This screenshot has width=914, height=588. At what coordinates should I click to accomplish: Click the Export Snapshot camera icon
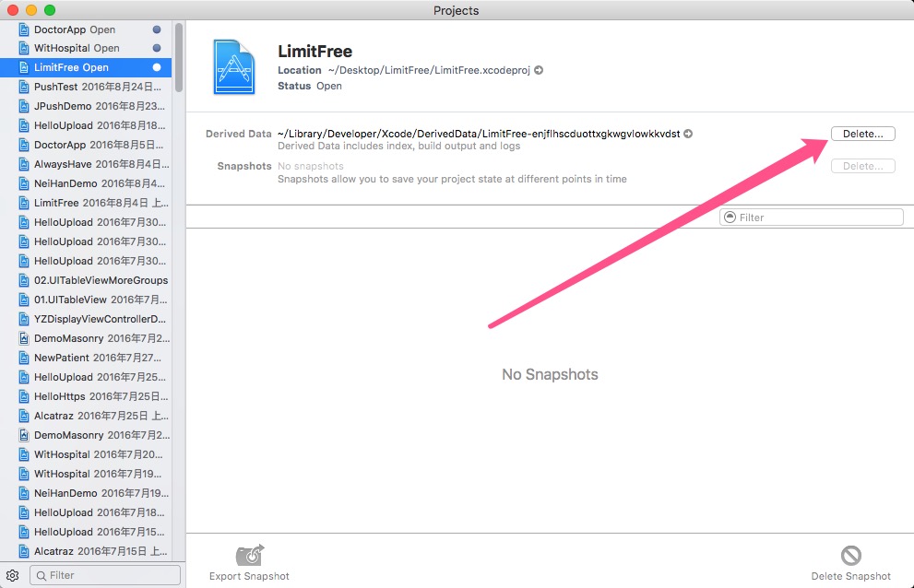pos(250,556)
